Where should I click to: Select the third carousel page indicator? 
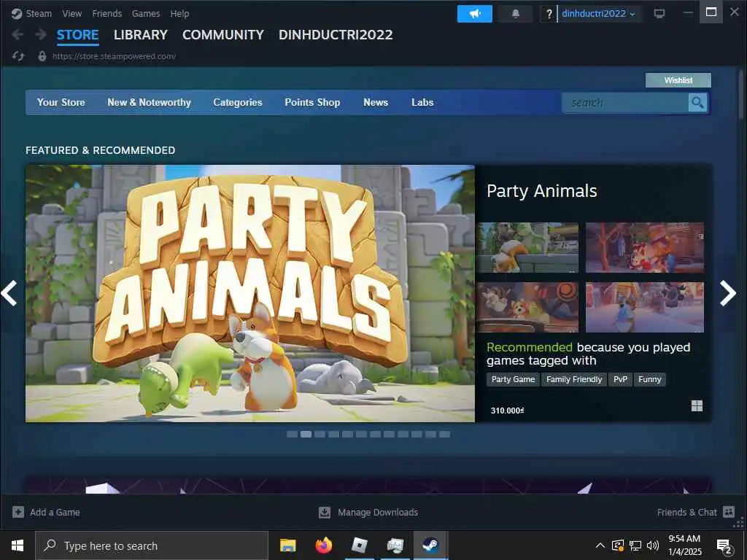[x=320, y=435]
